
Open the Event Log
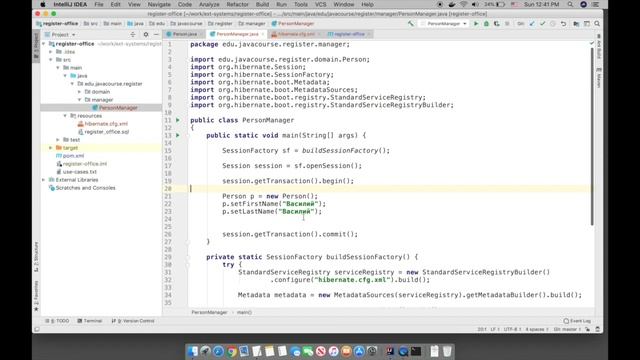(x=577, y=321)
